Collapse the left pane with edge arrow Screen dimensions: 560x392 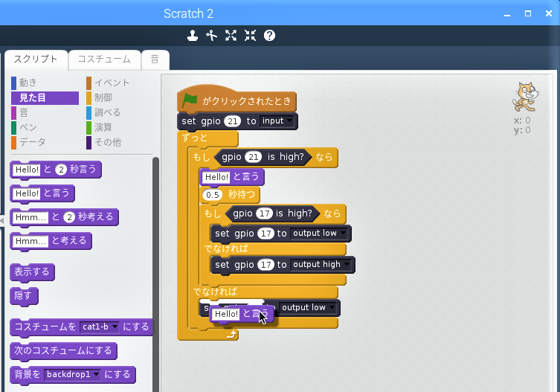pos(1,220)
